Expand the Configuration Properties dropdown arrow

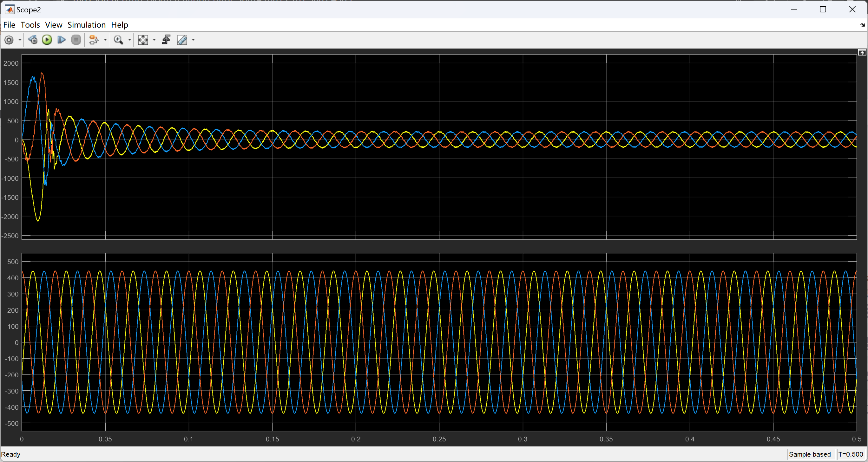(x=20, y=40)
